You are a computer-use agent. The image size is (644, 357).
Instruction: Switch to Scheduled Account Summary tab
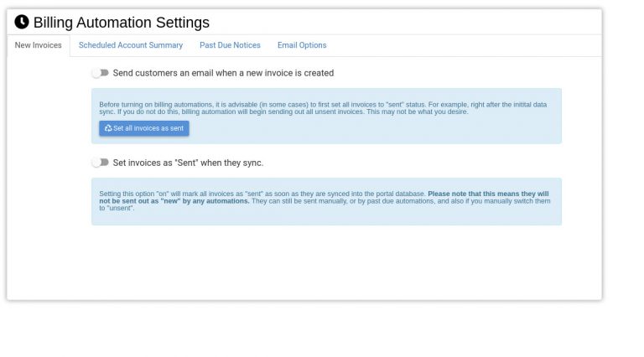(131, 45)
